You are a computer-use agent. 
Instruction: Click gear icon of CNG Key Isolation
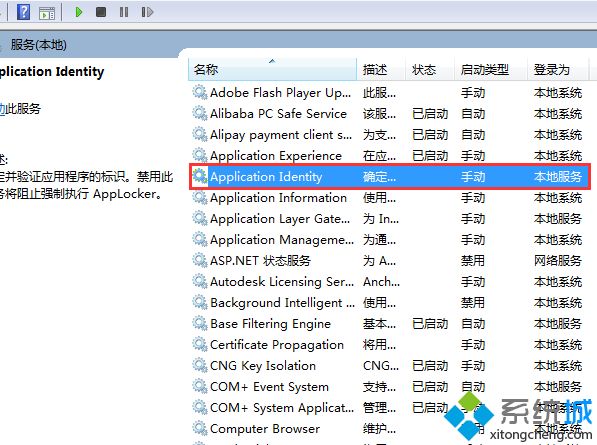(x=200, y=365)
